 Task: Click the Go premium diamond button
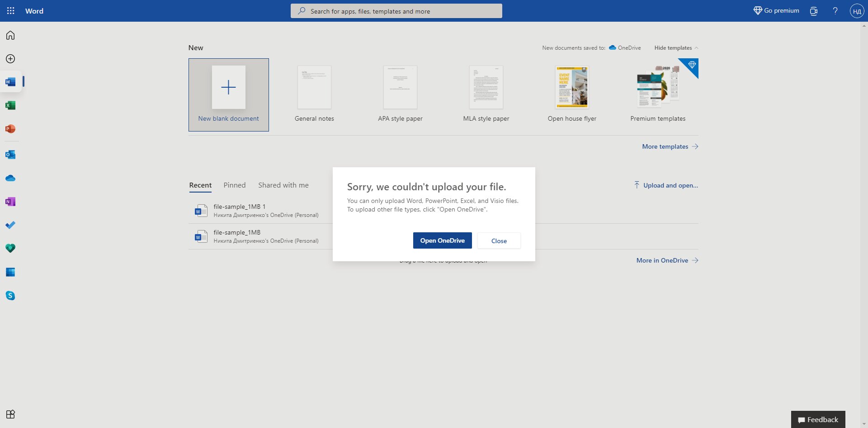[776, 11]
